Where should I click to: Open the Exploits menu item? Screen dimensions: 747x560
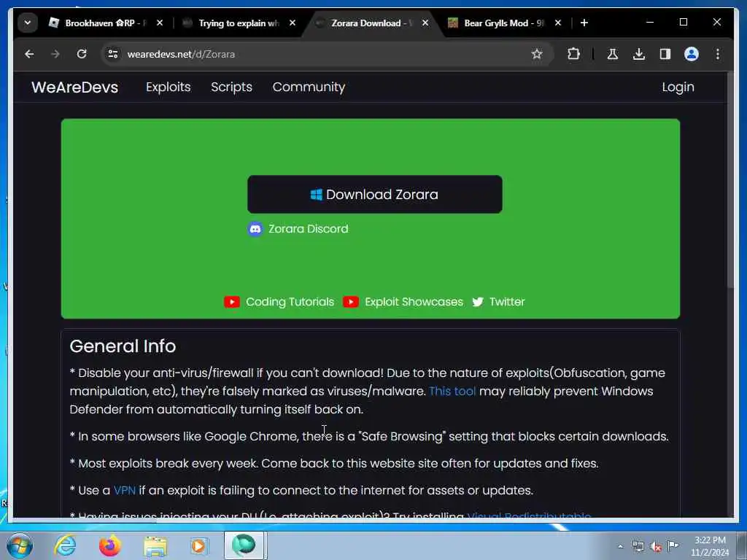click(169, 87)
